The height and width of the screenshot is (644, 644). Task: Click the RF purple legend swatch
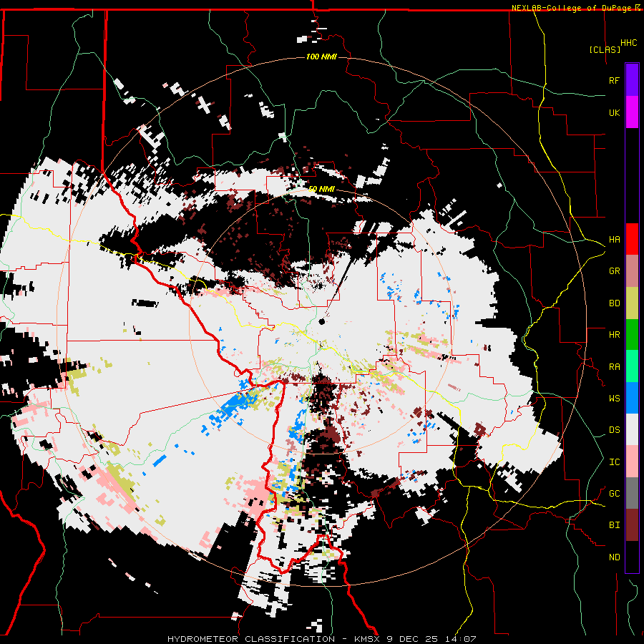[632, 80]
